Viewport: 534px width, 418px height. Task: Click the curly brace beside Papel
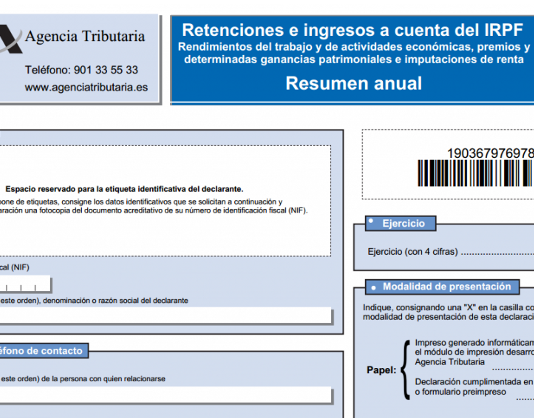point(405,369)
